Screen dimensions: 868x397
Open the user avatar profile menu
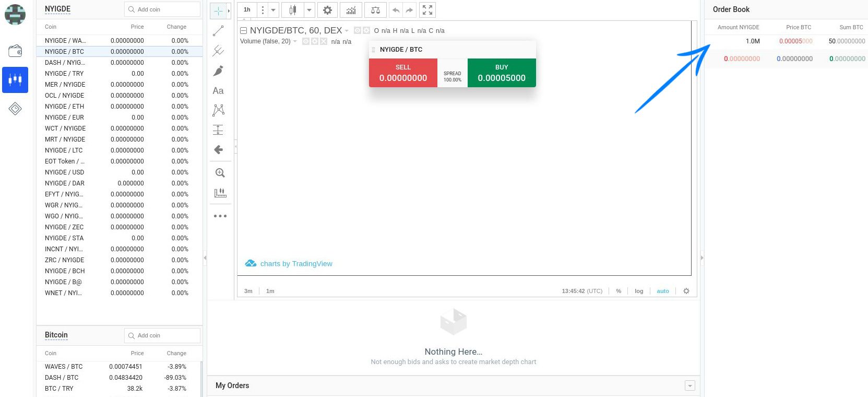click(x=15, y=15)
